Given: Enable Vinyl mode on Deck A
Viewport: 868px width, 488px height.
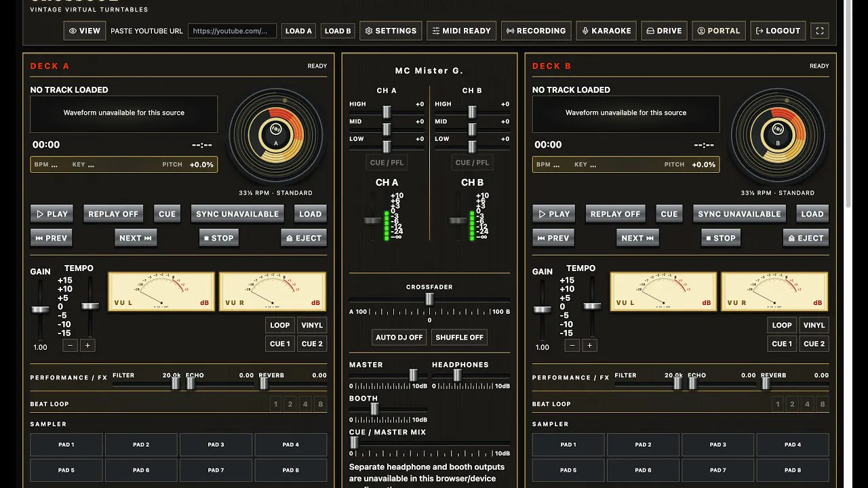Looking at the screenshot, I should coord(312,325).
